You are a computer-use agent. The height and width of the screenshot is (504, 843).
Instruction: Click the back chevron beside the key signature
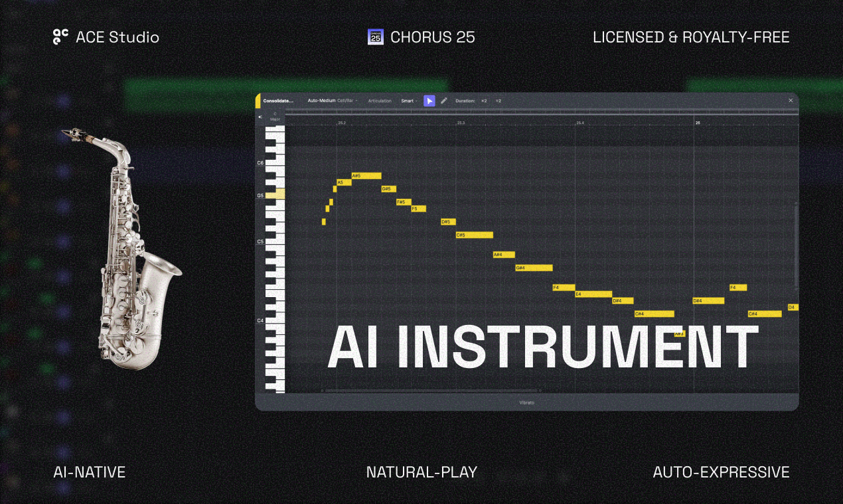(x=260, y=117)
